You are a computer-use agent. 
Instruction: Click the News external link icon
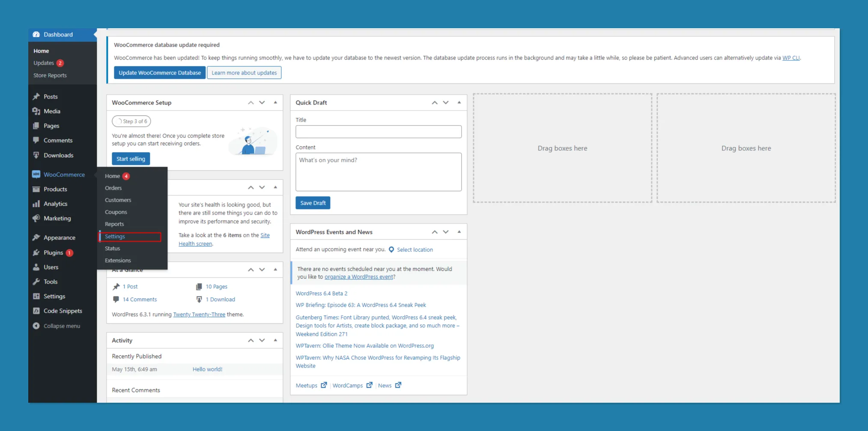pos(398,385)
